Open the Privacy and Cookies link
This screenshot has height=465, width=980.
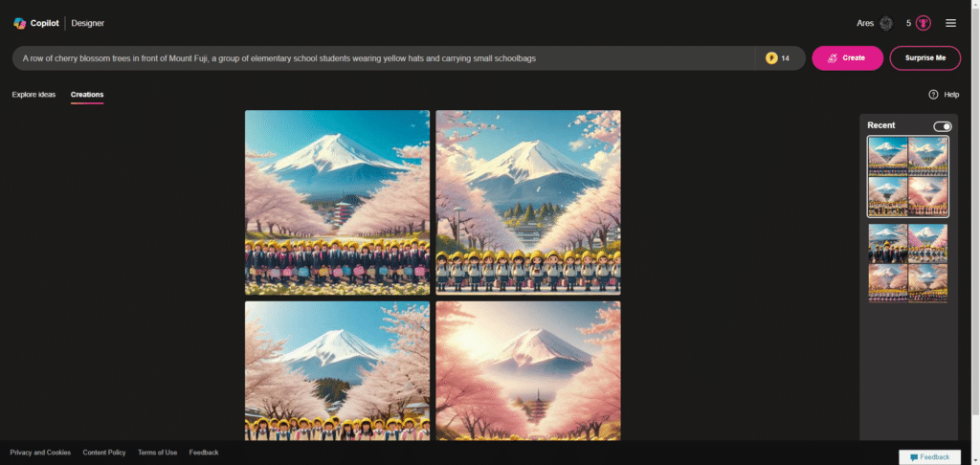(x=40, y=453)
